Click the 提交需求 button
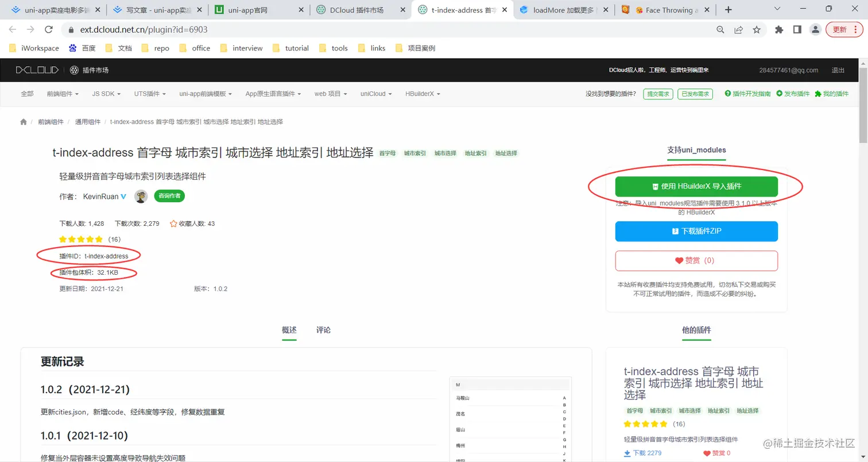868x462 pixels. 658,94
